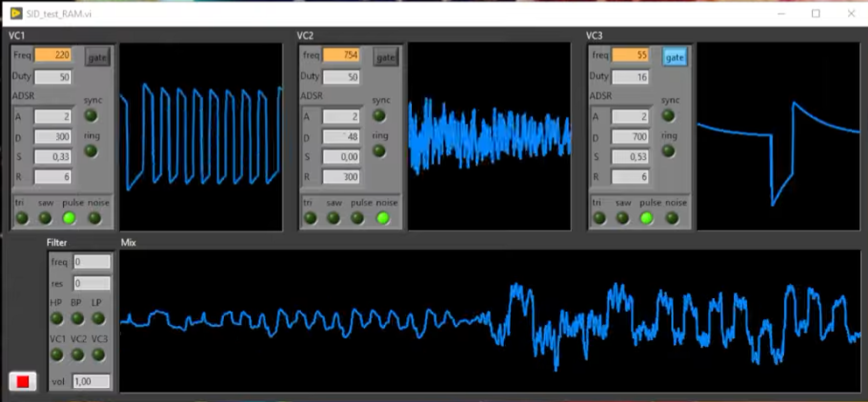Click the VC3 sustain S field
The width and height of the screenshot is (868, 402).
[x=630, y=156]
